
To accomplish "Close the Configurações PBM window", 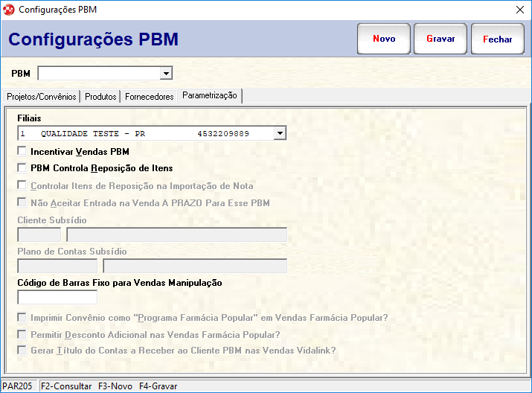I will [520, 10].
